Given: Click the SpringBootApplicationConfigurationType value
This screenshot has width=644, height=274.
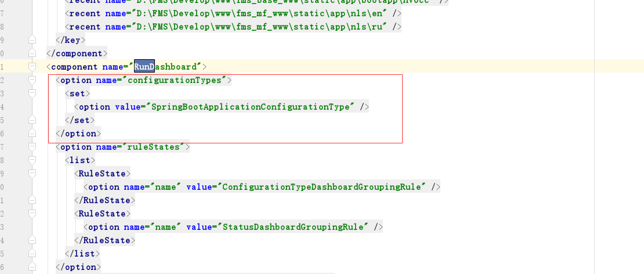Looking at the screenshot, I should tap(252, 107).
